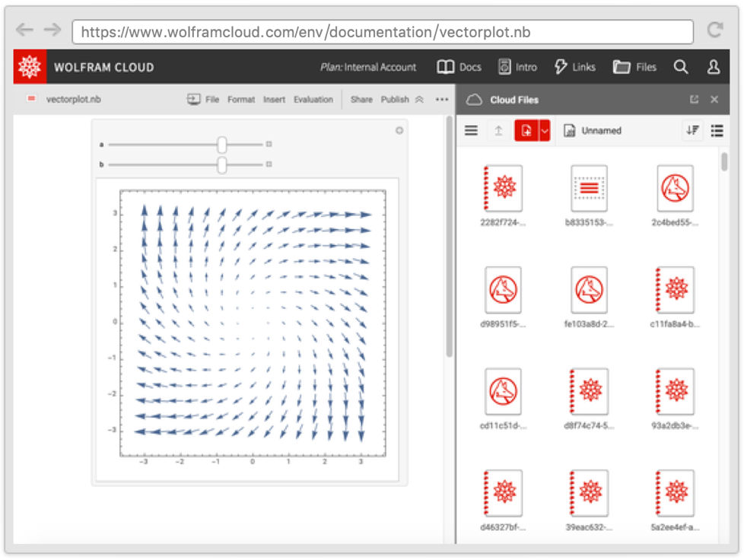Click the Links lightning icon
Image resolution: width=744 pixels, height=560 pixels.
[x=561, y=67]
